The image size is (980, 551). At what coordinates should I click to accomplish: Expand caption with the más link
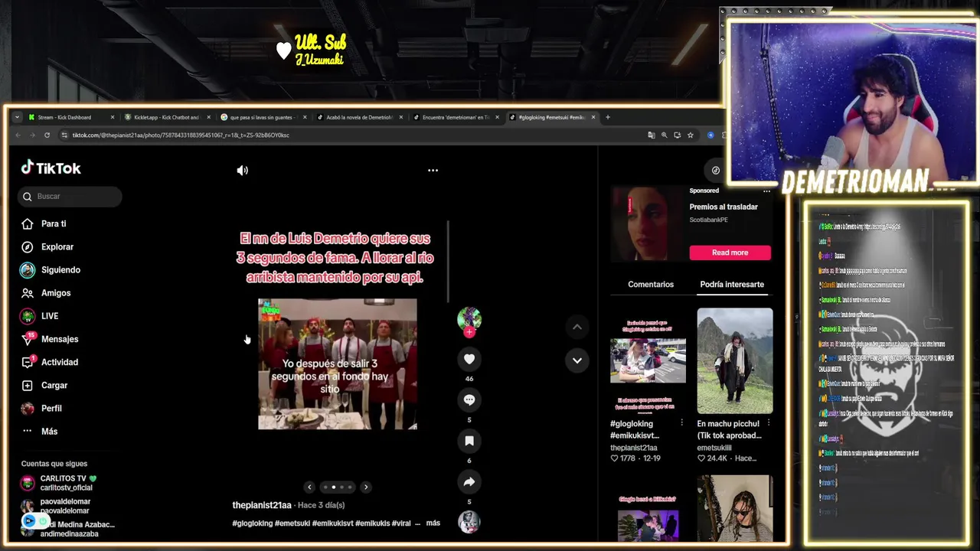(433, 523)
